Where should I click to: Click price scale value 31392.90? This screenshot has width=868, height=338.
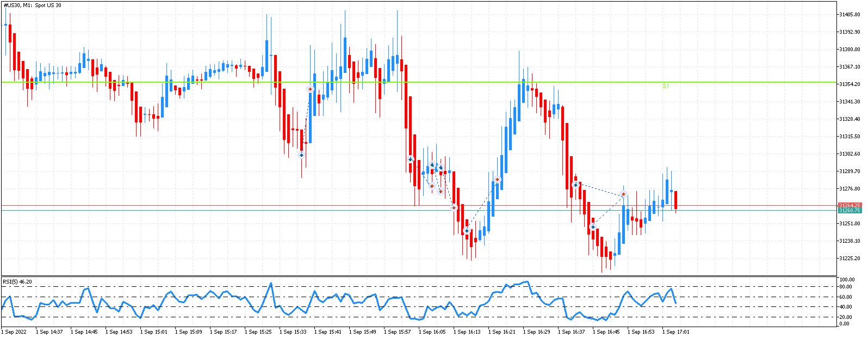coord(850,32)
